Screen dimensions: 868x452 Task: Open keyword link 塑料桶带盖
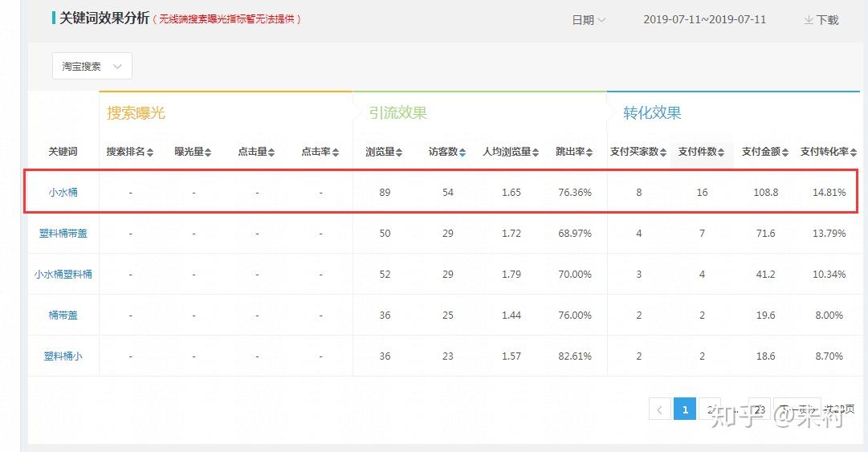(63, 234)
